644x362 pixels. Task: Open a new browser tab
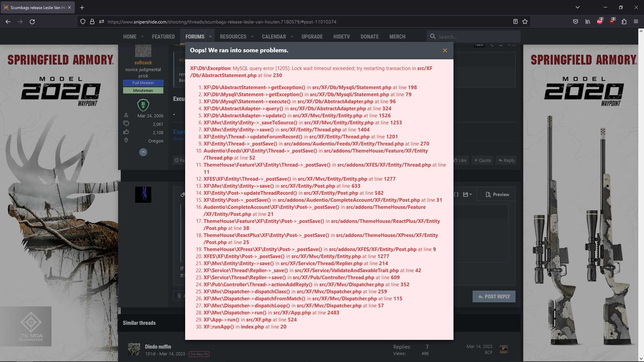pos(82,7)
